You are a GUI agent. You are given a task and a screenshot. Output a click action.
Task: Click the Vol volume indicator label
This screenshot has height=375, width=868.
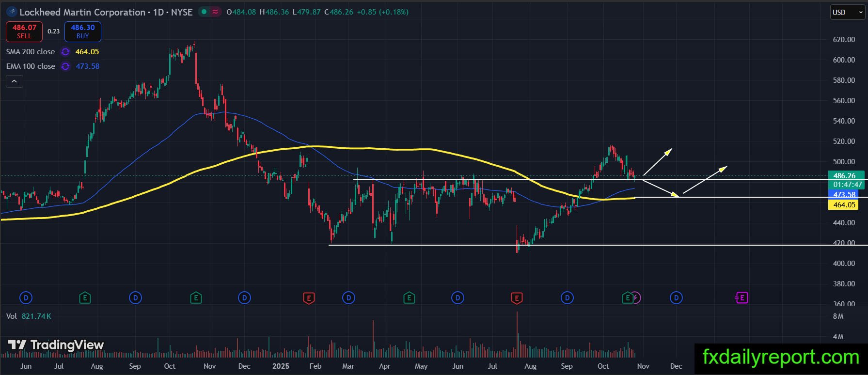coord(12,316)
